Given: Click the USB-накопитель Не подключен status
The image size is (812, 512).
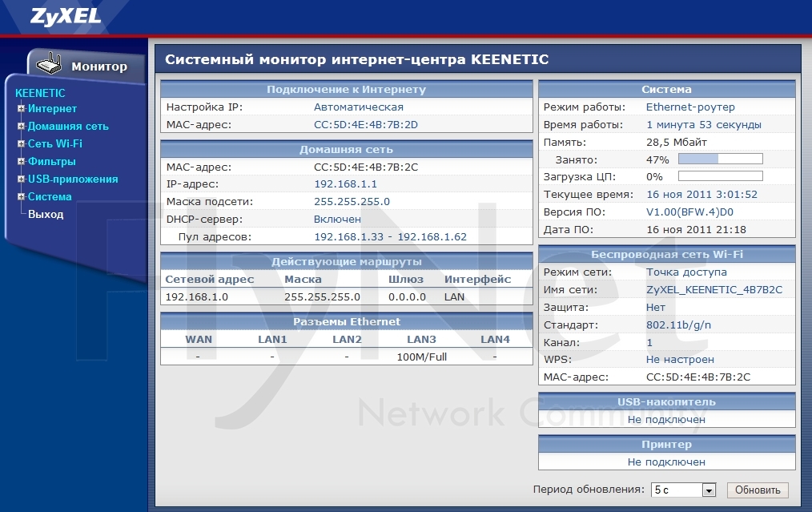Looking at the screenshot, I should click(x=666, y=419).
